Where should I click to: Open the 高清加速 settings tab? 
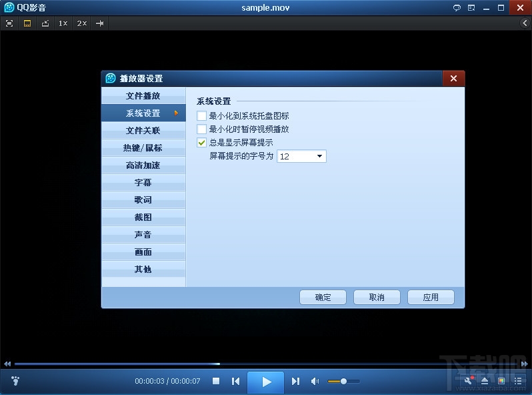(x=143, y=165)
